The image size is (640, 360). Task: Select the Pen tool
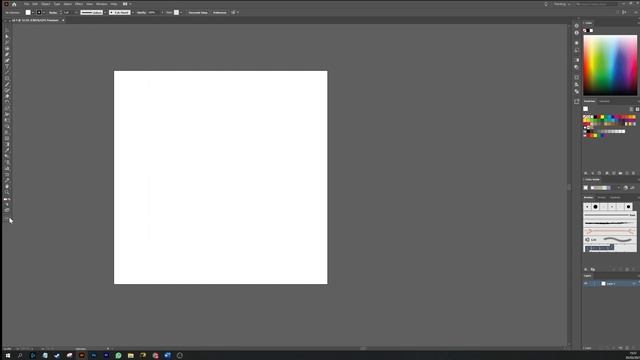point(7,54)
